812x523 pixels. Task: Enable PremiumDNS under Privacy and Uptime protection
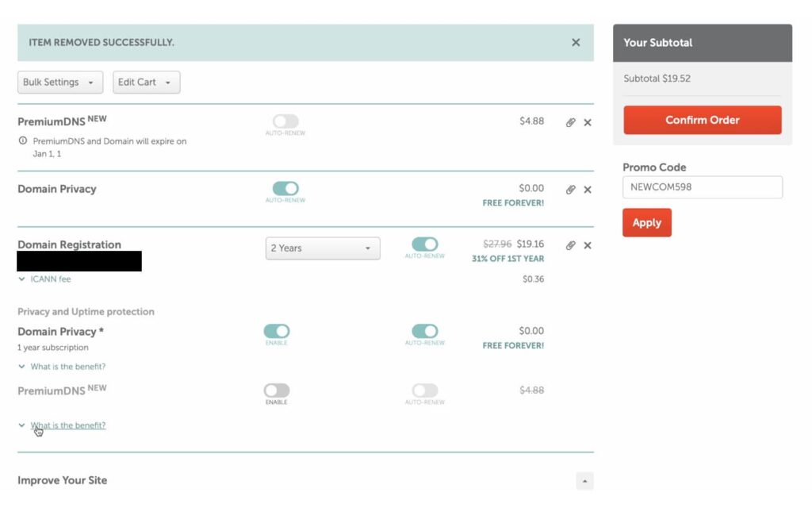pos(277,390)
